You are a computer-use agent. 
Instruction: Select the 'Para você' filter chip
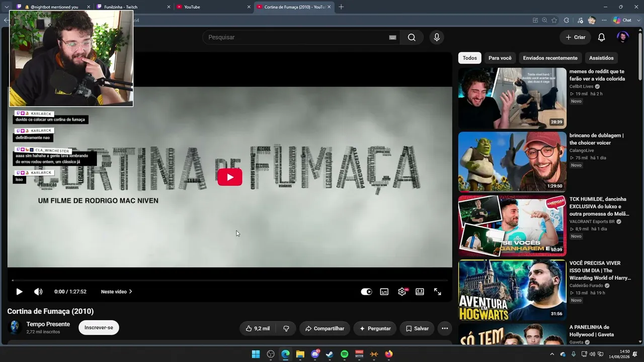500,58
